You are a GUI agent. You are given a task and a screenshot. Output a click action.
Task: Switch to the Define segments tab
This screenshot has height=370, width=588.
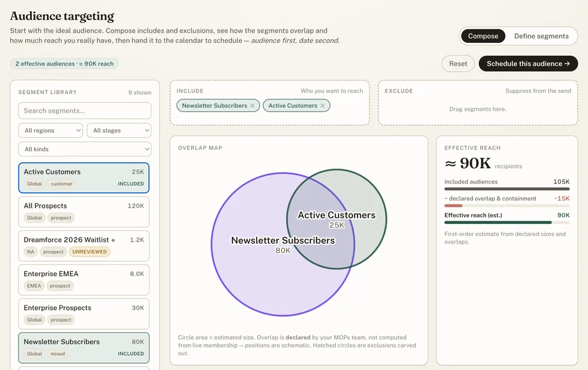pos(541,36)
